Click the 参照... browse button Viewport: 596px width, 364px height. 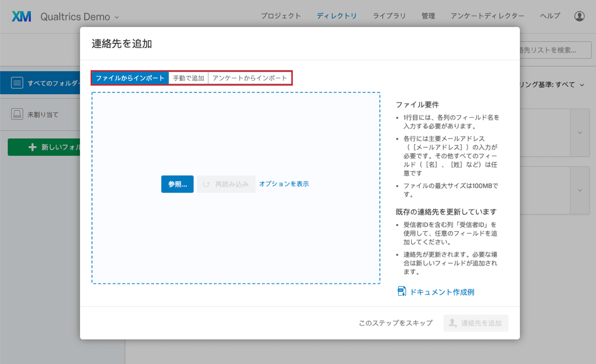point(177,184)
